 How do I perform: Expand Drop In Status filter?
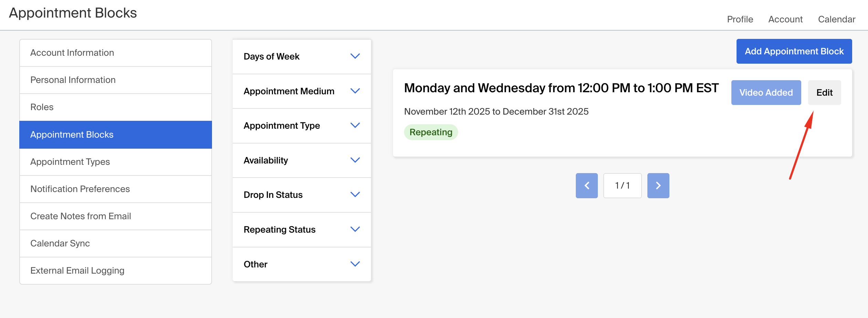click(302, 195)
